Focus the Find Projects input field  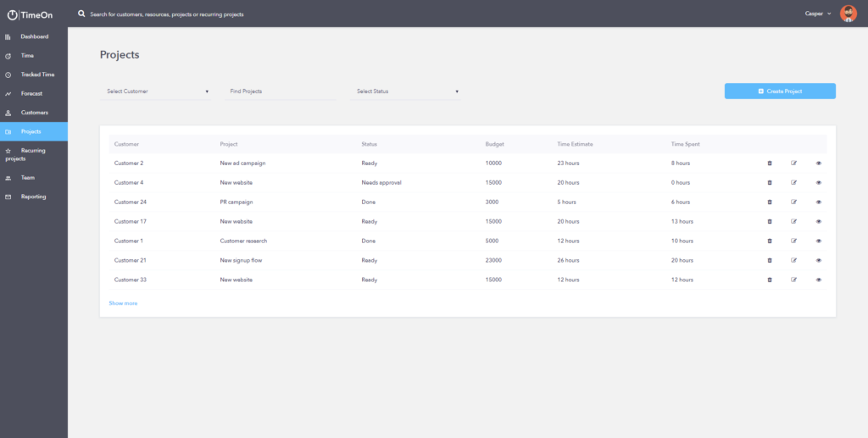(x=281, y=91)
